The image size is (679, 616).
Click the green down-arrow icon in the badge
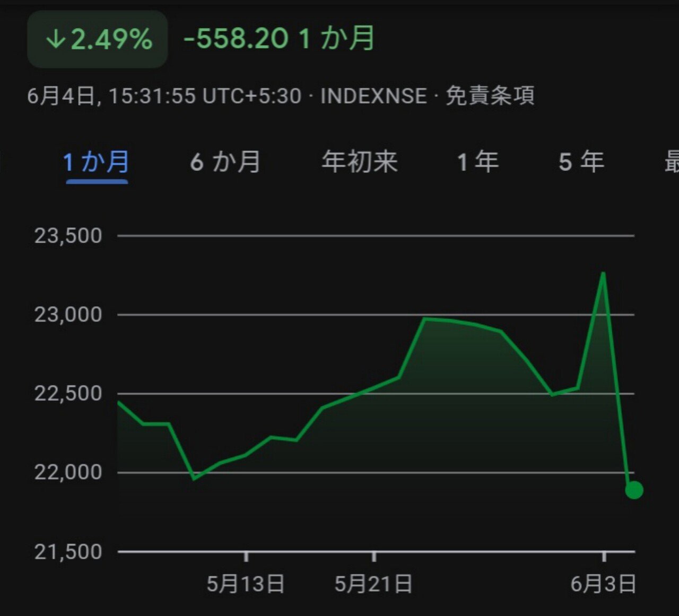pos(57,39)
